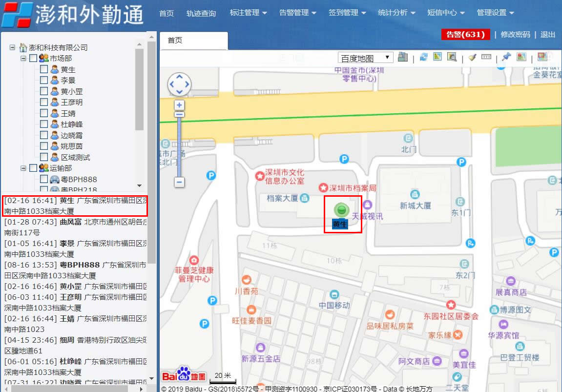
Task: Collapse the 运输部 tree branch
Action: 23,168
